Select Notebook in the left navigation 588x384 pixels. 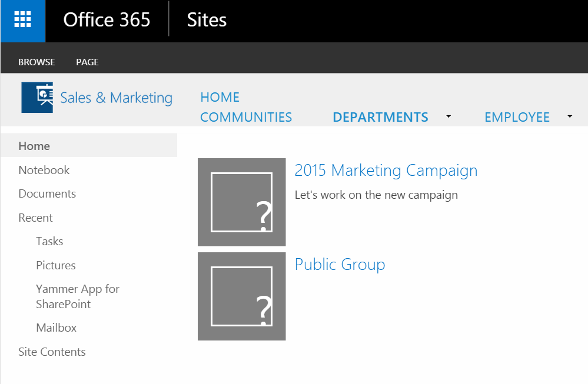tap(44, 170)
